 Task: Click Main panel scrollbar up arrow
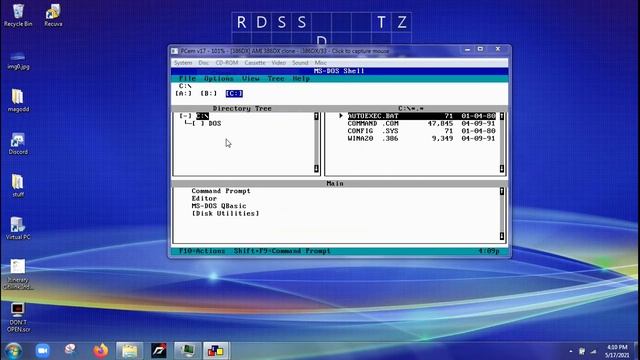tap(502, 191)
